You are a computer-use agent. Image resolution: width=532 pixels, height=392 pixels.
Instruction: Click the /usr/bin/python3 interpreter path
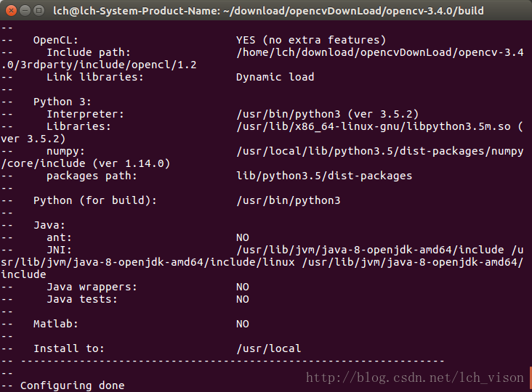289,114
